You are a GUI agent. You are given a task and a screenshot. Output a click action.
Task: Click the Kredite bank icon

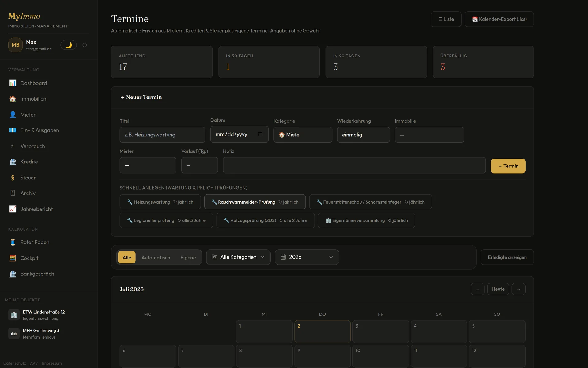13,162
